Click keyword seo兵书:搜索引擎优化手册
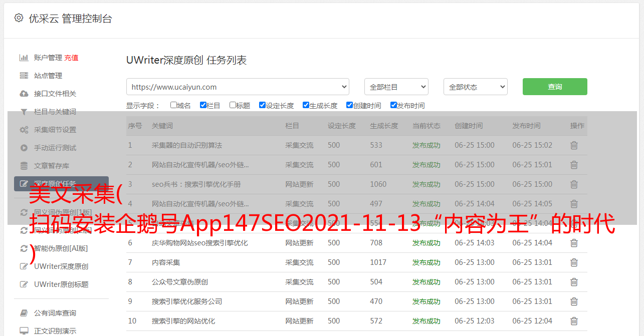This screenshot has width=644, height=336. point(196,184)
